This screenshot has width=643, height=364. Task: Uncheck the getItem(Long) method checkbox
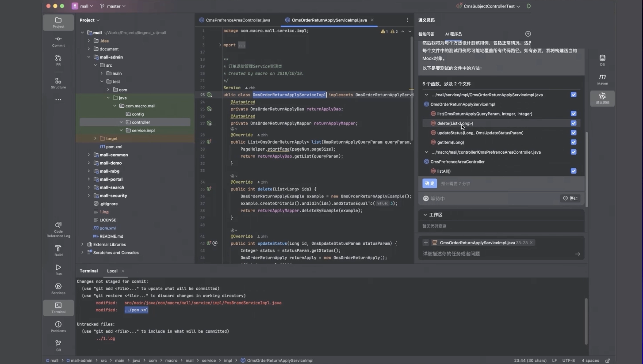[574, 142]
